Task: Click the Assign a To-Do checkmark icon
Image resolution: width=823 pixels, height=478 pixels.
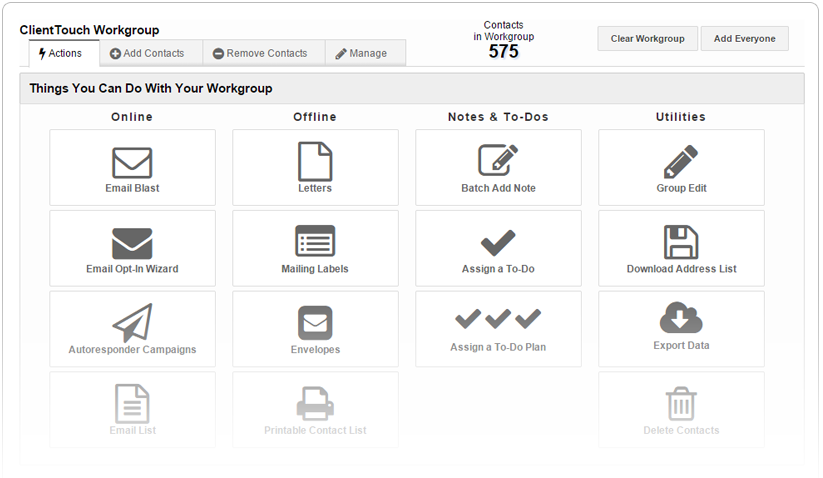Action: pyautogui.click(x=498, y=242)
